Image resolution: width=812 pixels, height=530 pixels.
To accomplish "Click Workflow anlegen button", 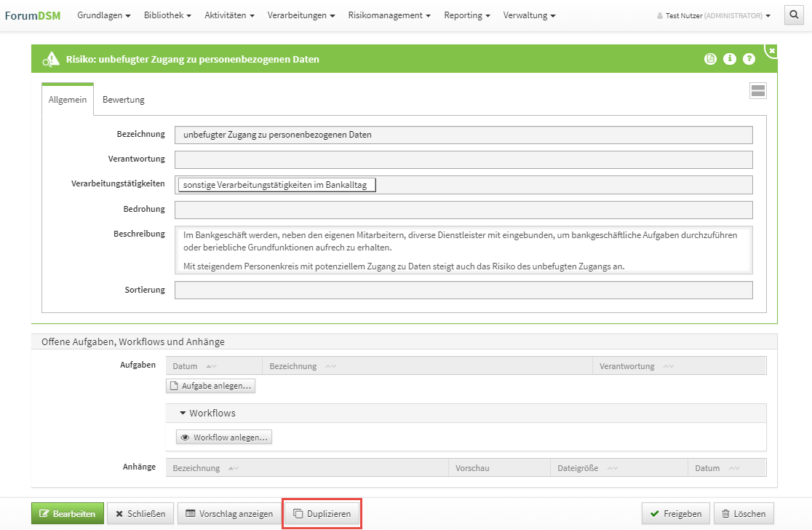I will (x=224, y=438).
